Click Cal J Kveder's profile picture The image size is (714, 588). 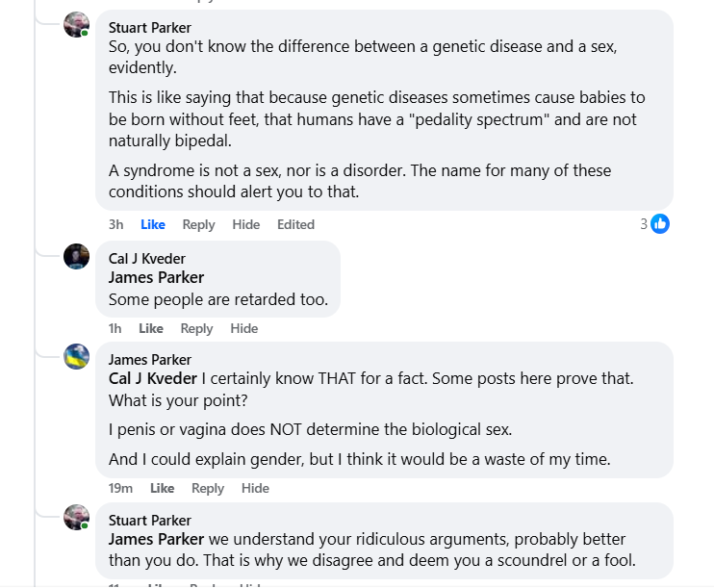tap(77, 257)
